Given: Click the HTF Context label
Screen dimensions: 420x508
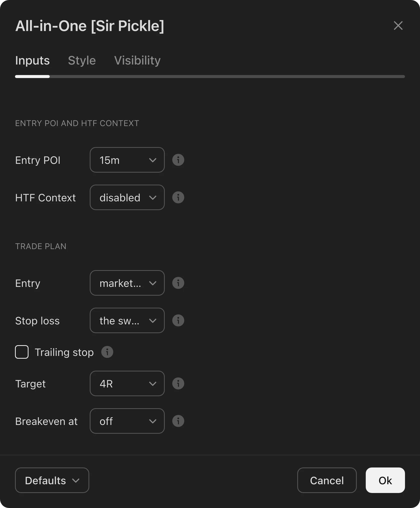Looking at the screenshot, I should [x=45, y=198].
